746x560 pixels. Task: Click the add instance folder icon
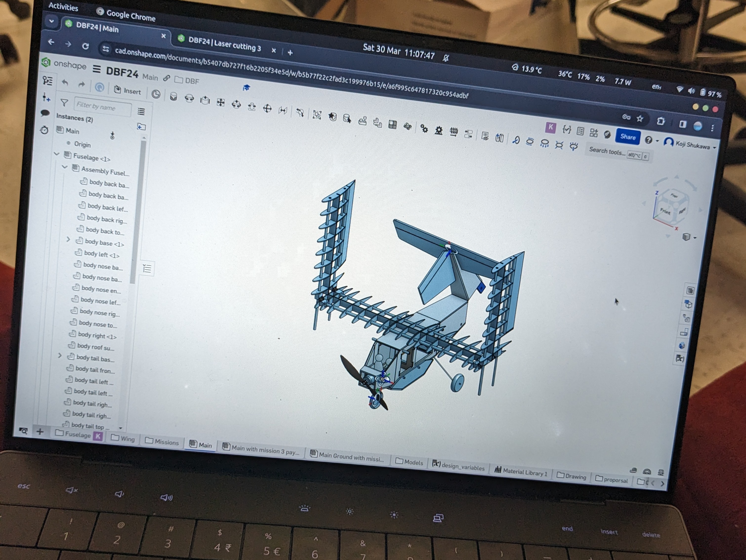coord(141,127)
